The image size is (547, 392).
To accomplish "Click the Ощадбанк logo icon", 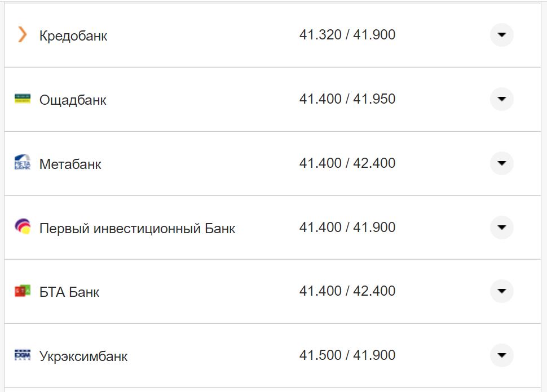I will point(22,99).
